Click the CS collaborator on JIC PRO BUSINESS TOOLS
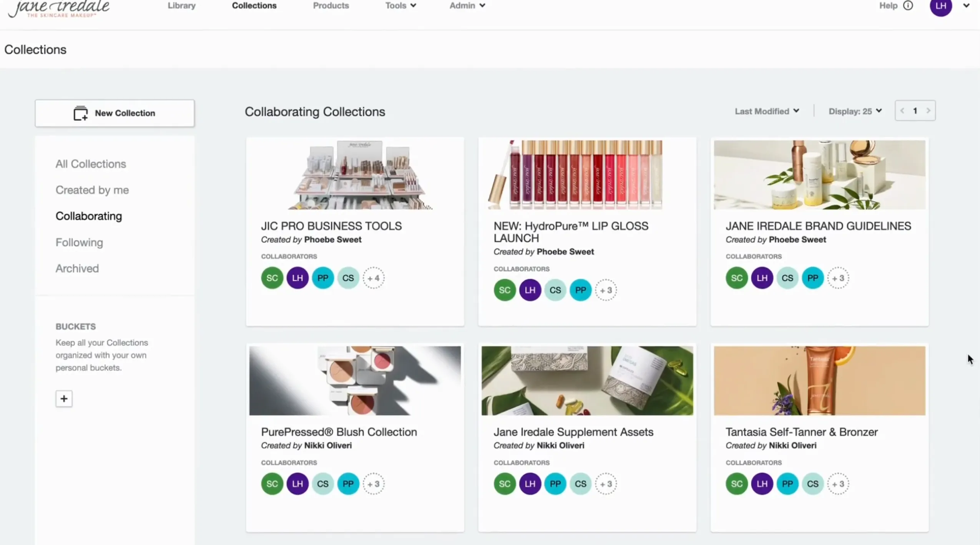This screenshot has height=545, width=980. pos(348,278)
